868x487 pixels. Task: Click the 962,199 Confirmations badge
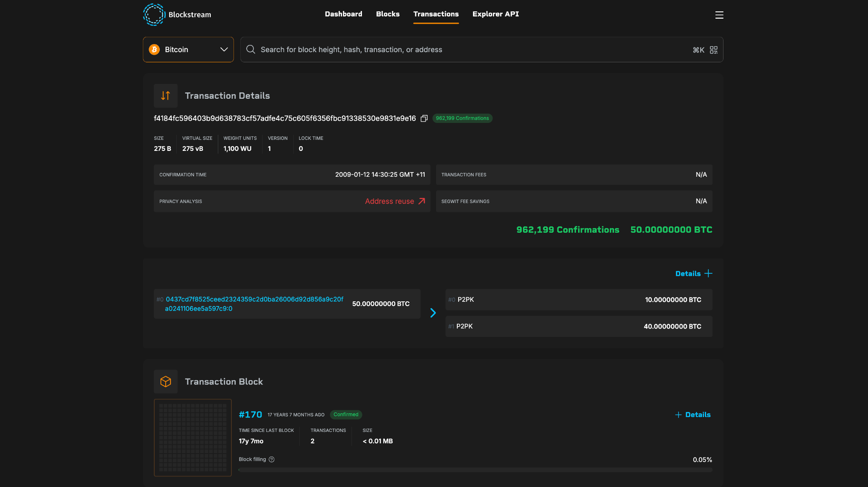pos(462,118)
